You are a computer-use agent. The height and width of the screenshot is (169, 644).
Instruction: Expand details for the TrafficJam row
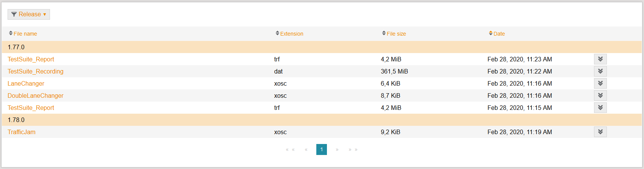tap(600, 132)
